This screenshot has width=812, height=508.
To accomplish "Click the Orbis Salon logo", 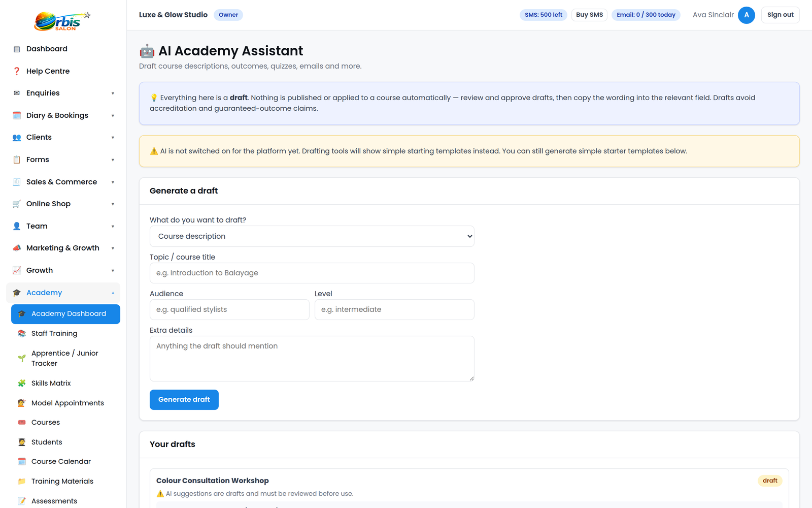I will [x=62, y=21].
